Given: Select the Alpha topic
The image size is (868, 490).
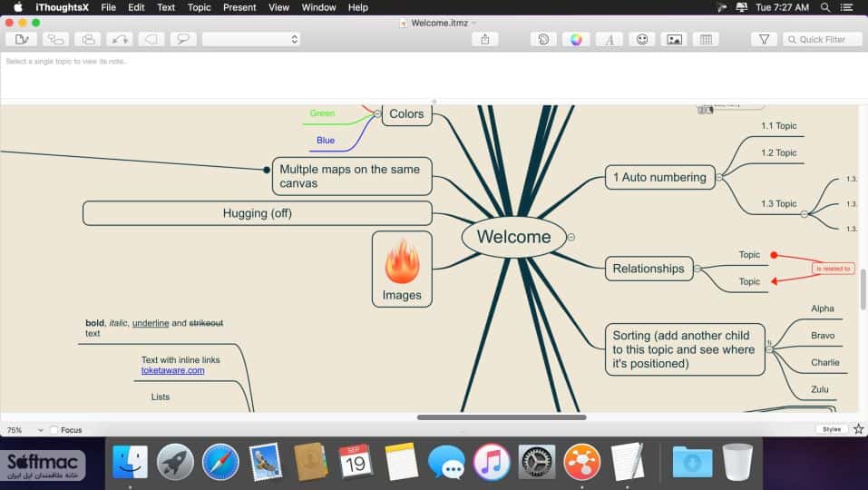Looking at the screenshot, I should tap(823, 309).
